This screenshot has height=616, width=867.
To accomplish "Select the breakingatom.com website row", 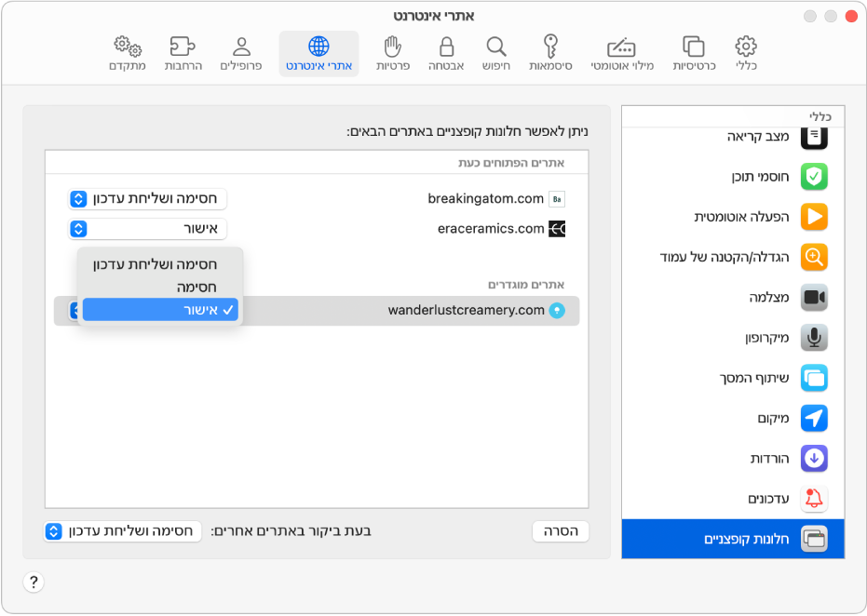I will [317, 199].
